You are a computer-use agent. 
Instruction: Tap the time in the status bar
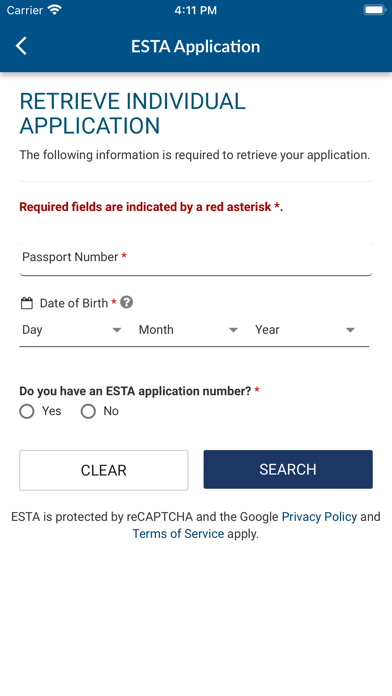coord(195,10)
